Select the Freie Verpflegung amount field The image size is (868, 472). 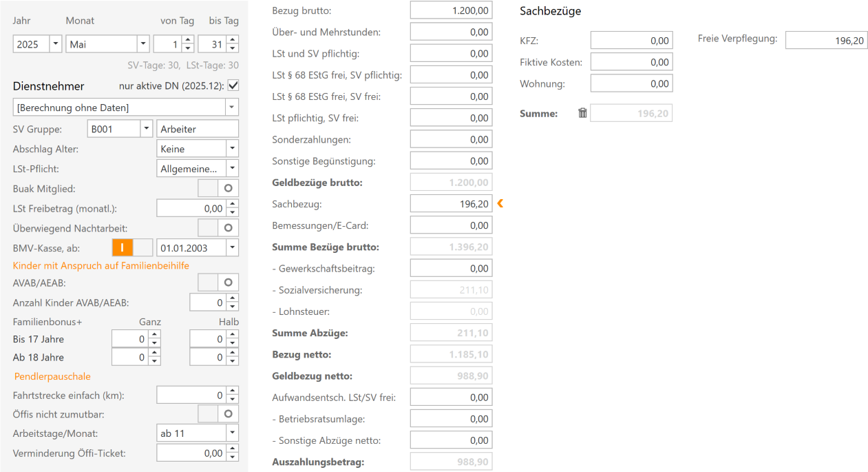826,41
